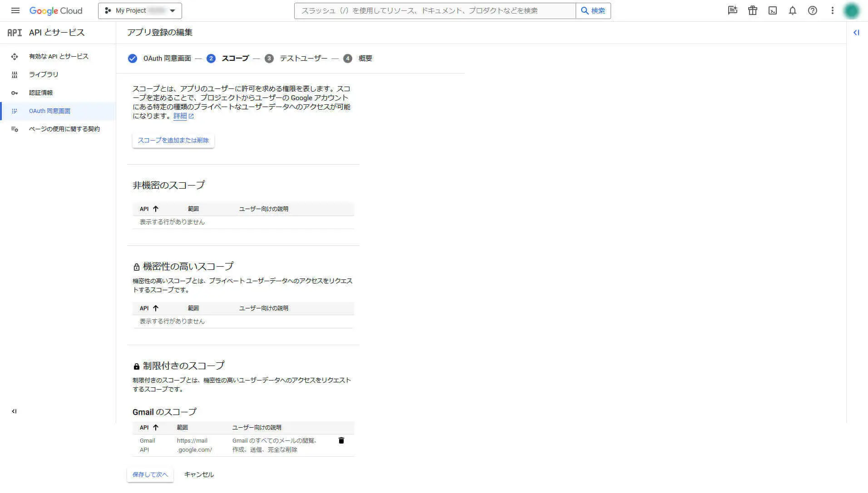Click 範囲 header in 非機密のスコープ table
Image resolution: width=868 pixels, height=493 pixels.
pos(193,209)
